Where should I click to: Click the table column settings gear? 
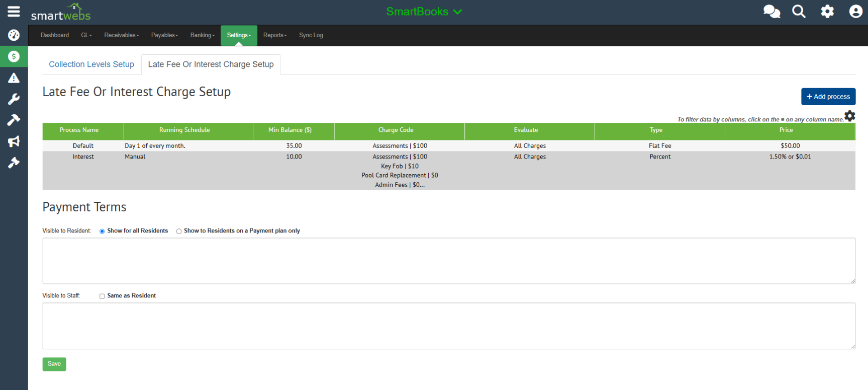[x=849, y=116]
